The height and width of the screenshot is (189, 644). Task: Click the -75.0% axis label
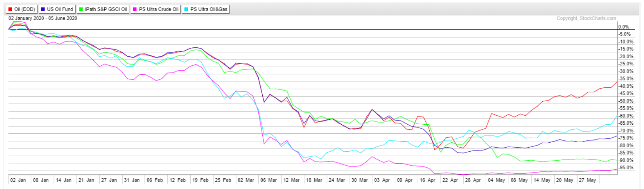(626, 138)
